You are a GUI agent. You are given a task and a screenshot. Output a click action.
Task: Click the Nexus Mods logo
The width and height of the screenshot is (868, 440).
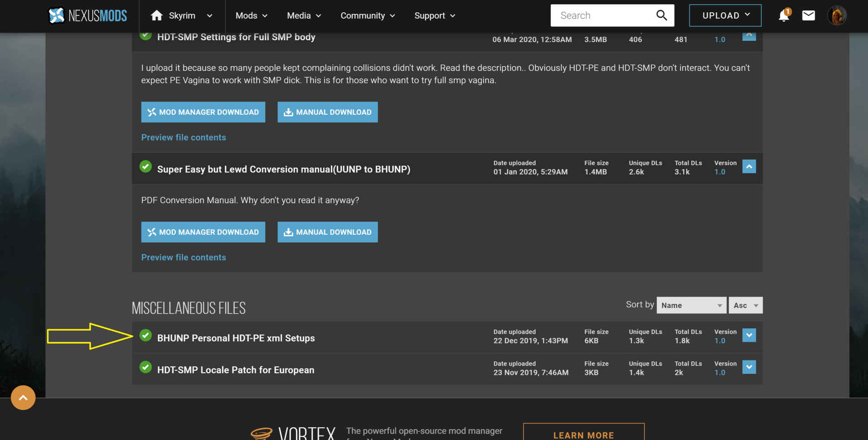pyautogui.click(x=88, y=15)
